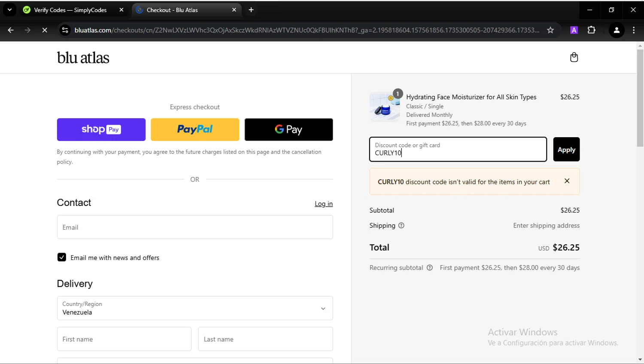Click the Shipping help question icon
644x364 pixels.
(x=401, y=226)
